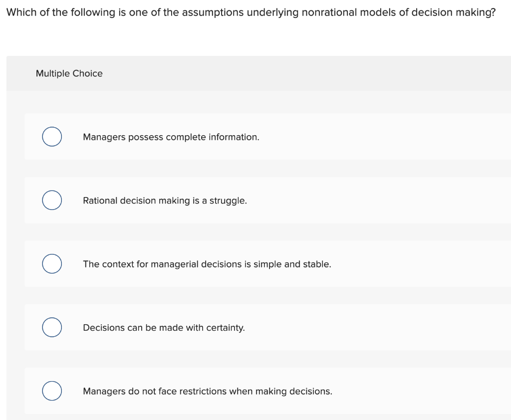511x420 pixels.
Task: Click the space between the second and third options
Action: pyautogui.click(x=250, y=232)
